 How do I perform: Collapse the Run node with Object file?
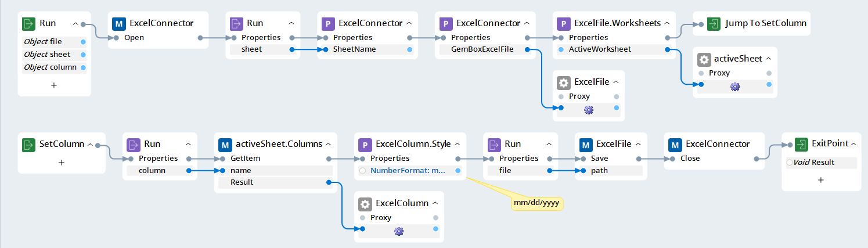pos(75,24)
